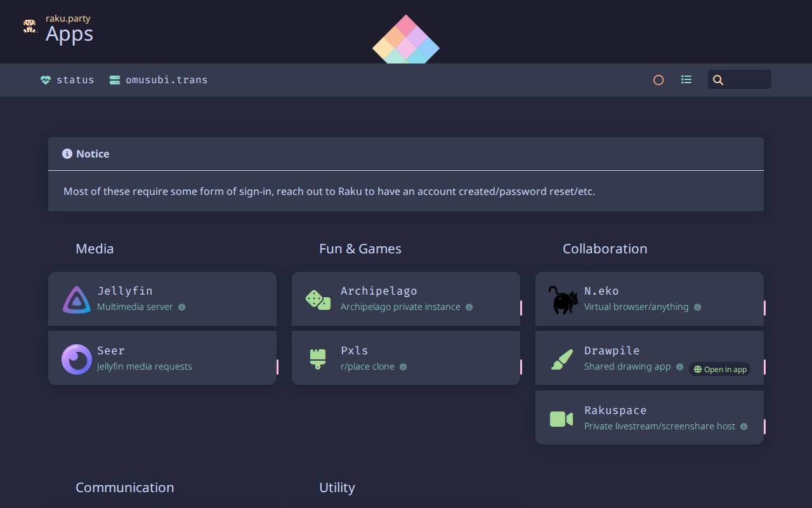This screenshot has height=508, width=812.
Task: Switch layout with the list view icon
Action: [686, 79]
